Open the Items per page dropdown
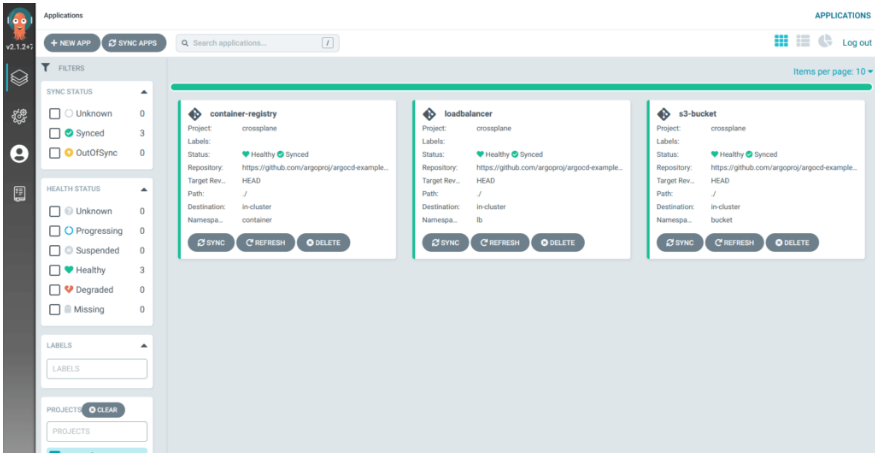Screen dimensions: 875x453 [x=832, y=72]
